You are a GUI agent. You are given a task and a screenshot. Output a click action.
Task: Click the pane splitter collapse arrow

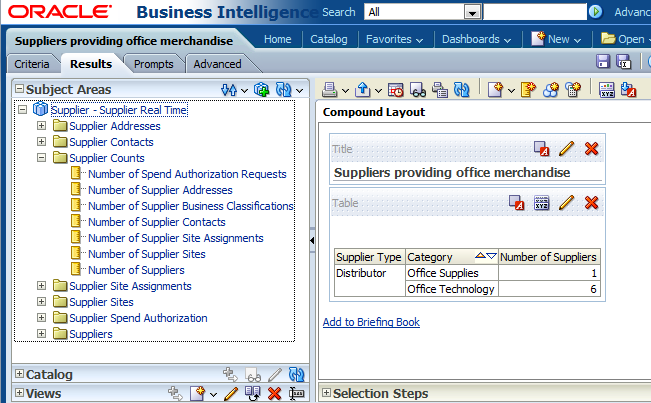(x=312, y=240)
